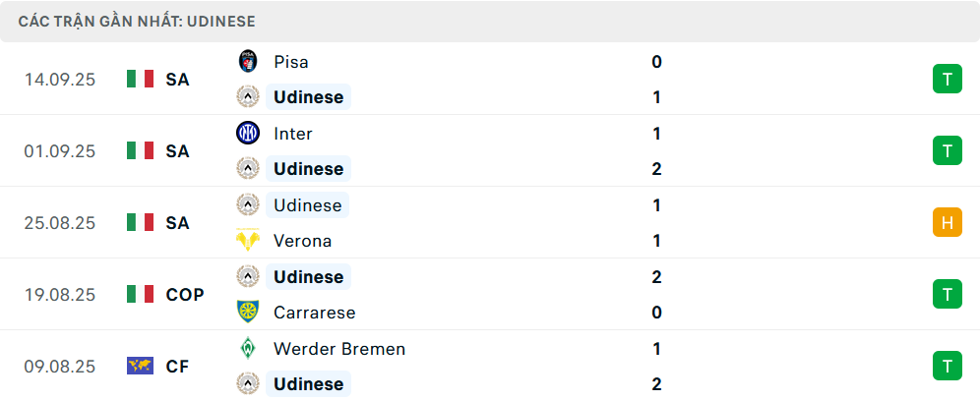Viewport: 980px width, 401px height.
Task: Click the green T badge for Pisa match
Action: point(947,80)
